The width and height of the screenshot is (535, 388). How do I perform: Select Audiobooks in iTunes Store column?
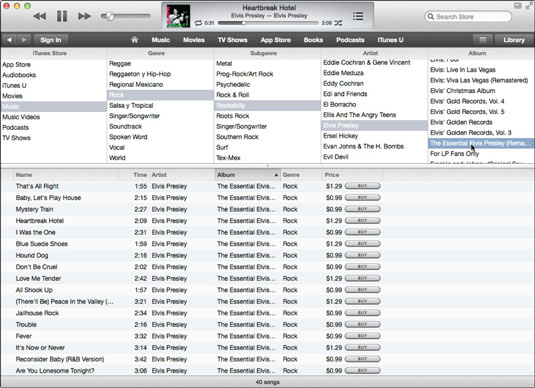click(54, 75)
